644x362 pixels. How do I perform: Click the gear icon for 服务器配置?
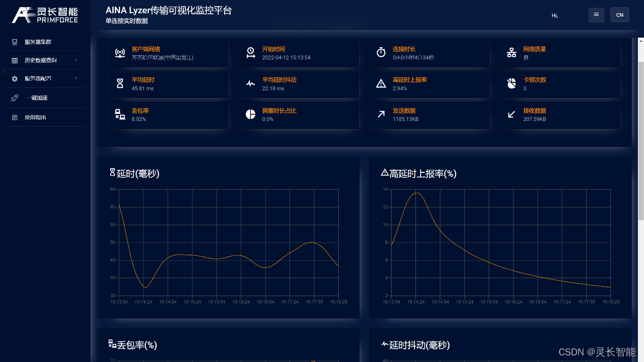coord(15,79)
